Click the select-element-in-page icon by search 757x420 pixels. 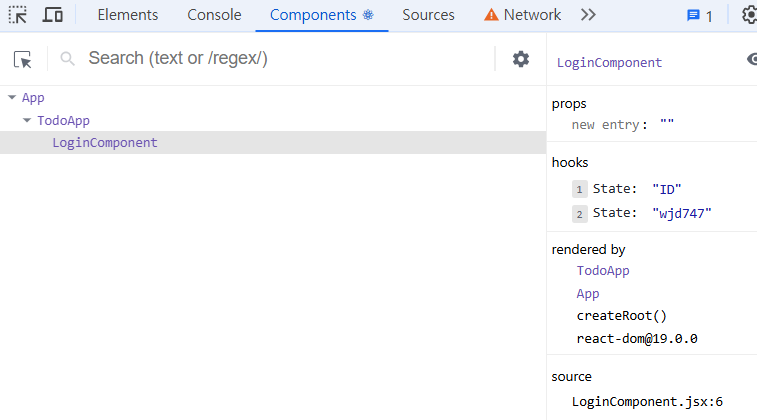click(23, 60)
